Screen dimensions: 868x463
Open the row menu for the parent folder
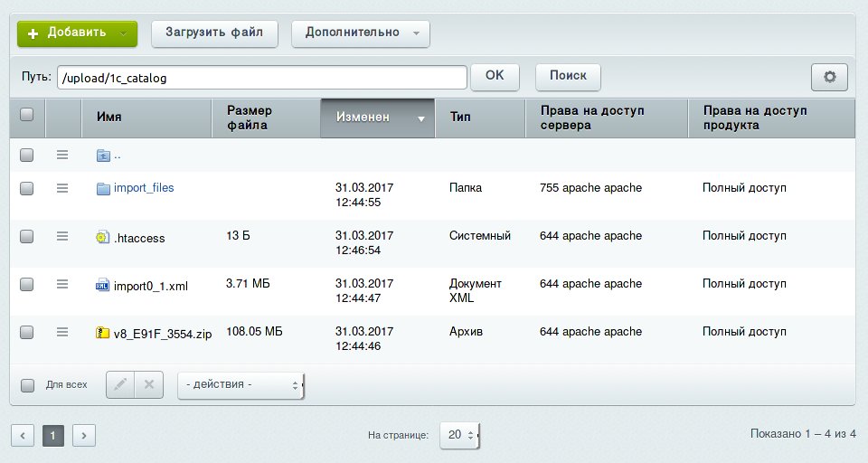click(x=62, y=155)
